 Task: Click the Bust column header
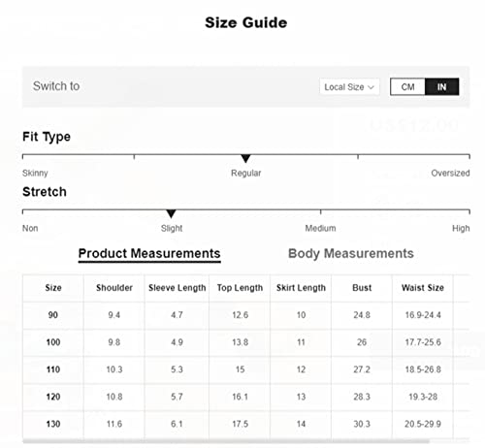click(x=362, y=288)
